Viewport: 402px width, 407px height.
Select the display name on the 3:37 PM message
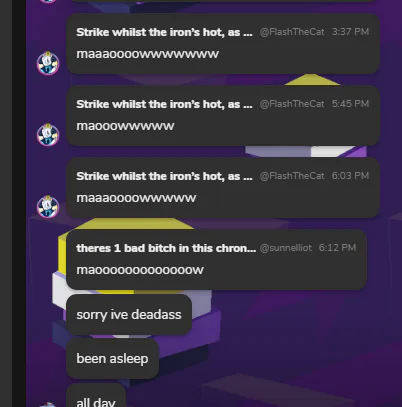coord(164,32)
